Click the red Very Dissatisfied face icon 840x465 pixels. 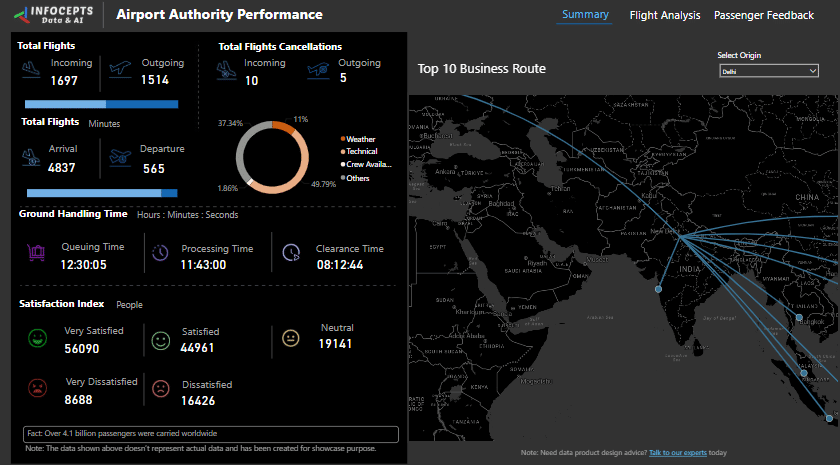[x=38, y=387]
